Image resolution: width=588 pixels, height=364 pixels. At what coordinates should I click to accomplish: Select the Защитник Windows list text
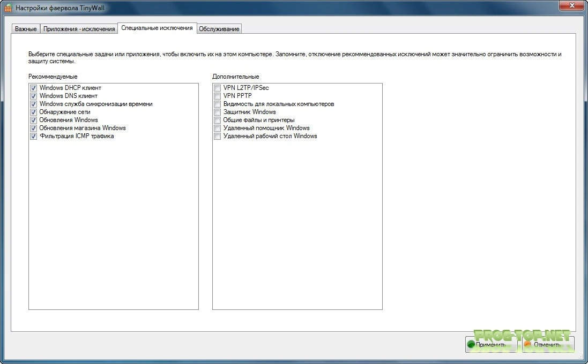pos(250,112)
